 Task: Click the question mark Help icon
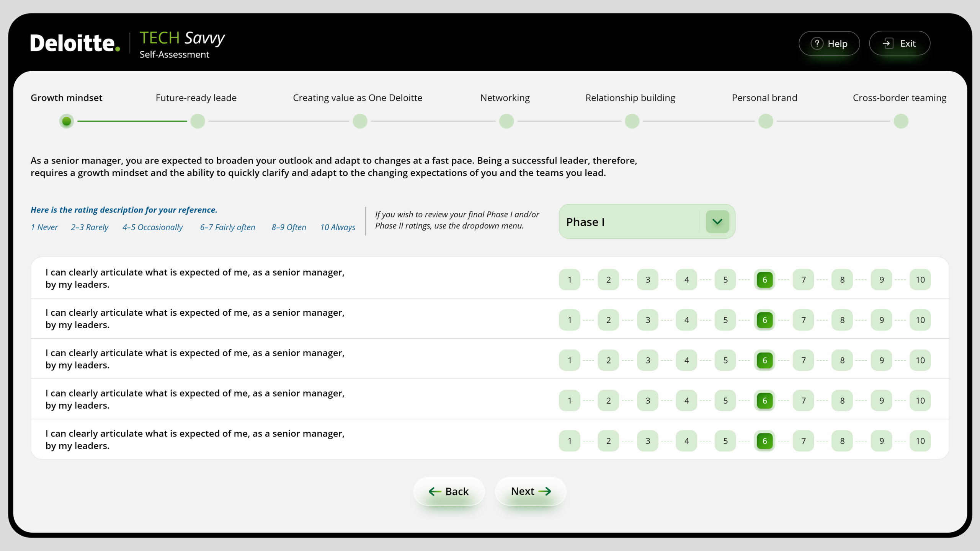tap(817, 43)
